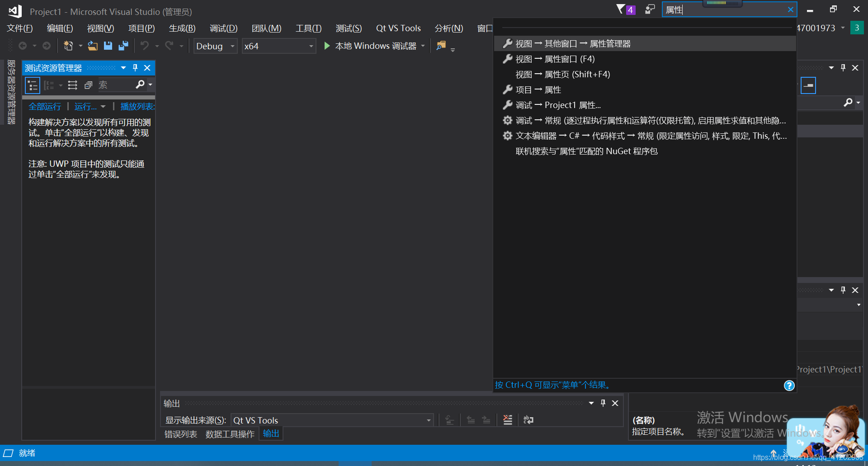Open the 文件(F) menu
Image resolution: width=868 pixels, height=466 pixels.
tap(20, 28)
